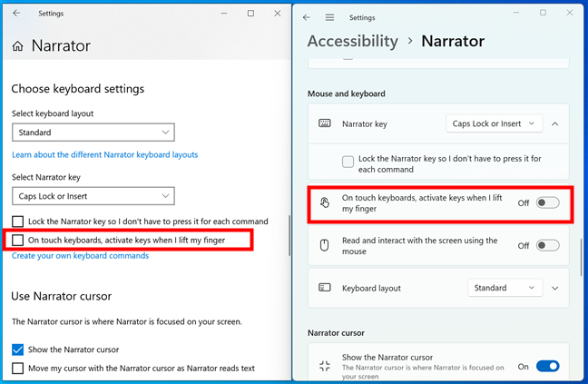Viewport: 588px width, 384px height.
Task: Minimize the right Settings window
Action: coord(516,13)
